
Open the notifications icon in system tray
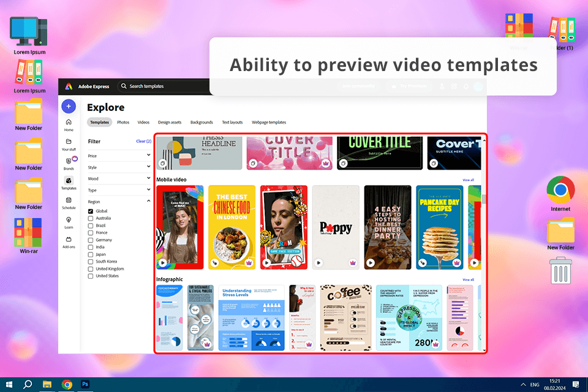tap(576, 384)
